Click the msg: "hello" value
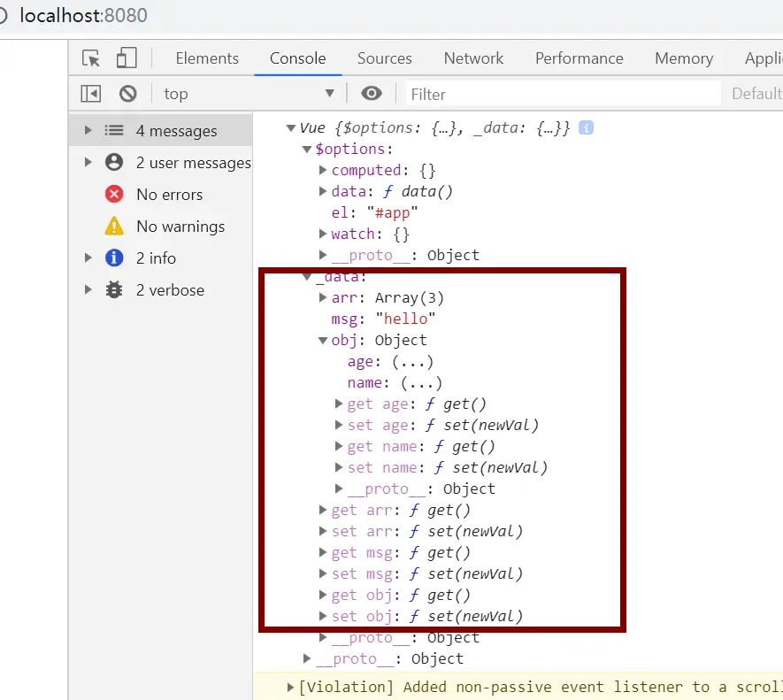This screenshot has width=783, height=700. tap(405, 319)
